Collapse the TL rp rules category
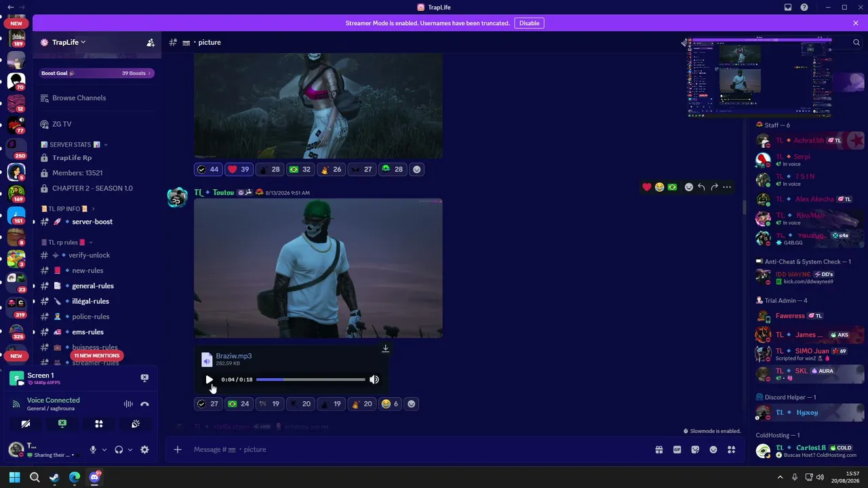 pos(66,242)
